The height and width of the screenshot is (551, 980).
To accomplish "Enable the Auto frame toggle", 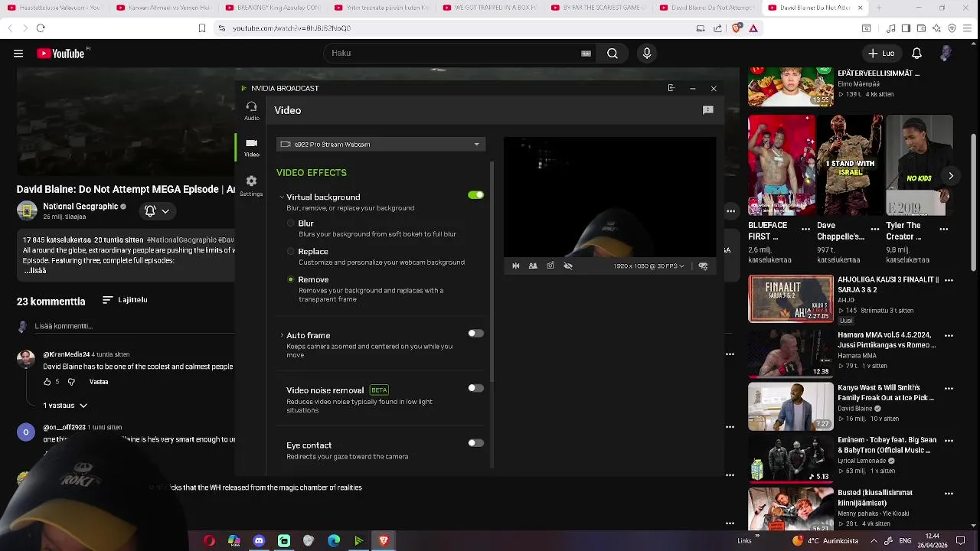I will (476, 334).
